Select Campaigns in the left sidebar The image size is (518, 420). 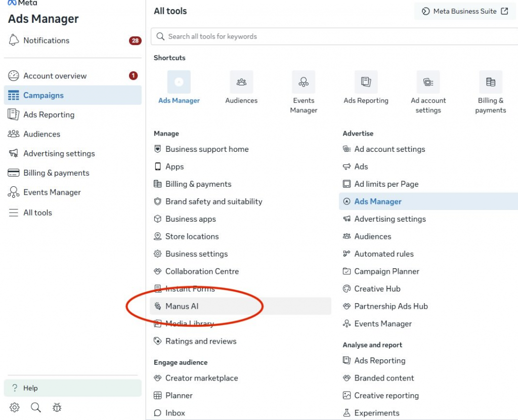coord(44,95)
